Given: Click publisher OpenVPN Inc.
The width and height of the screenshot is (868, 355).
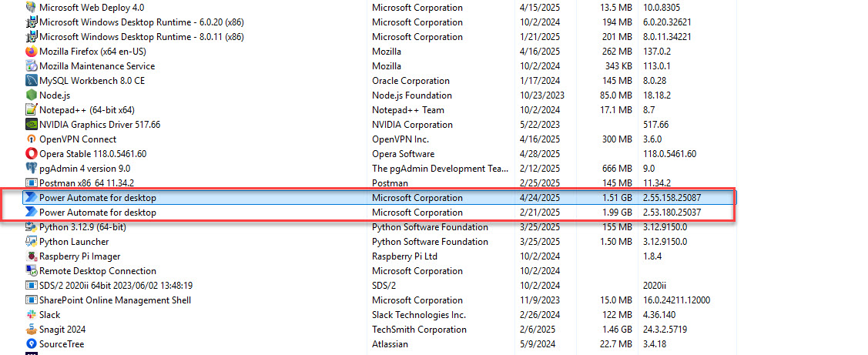Looking at the screenshot, I should coord(400,139).
